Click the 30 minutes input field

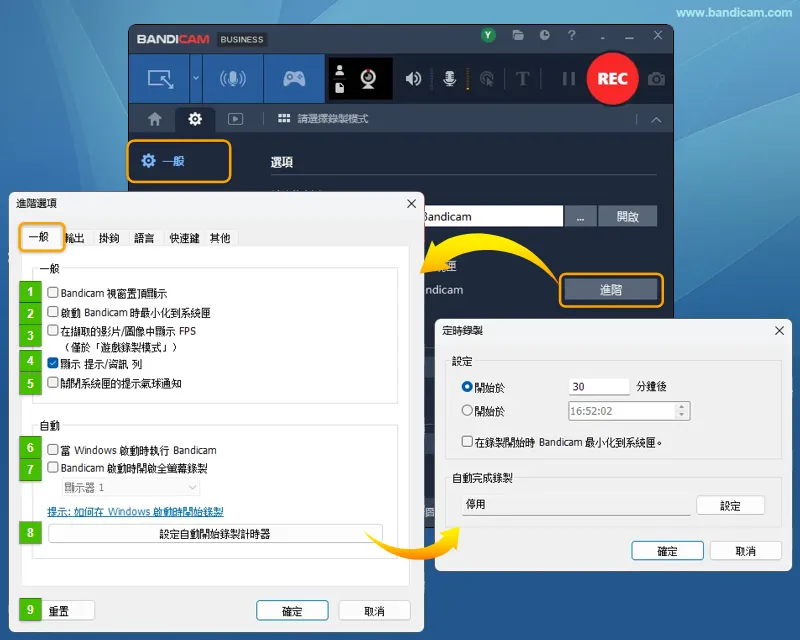tap(599, 386)
